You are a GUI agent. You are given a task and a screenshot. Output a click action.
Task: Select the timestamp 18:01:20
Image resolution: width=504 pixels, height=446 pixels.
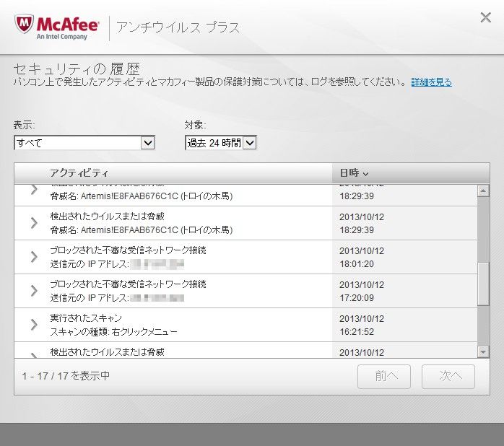click(357, 264)
